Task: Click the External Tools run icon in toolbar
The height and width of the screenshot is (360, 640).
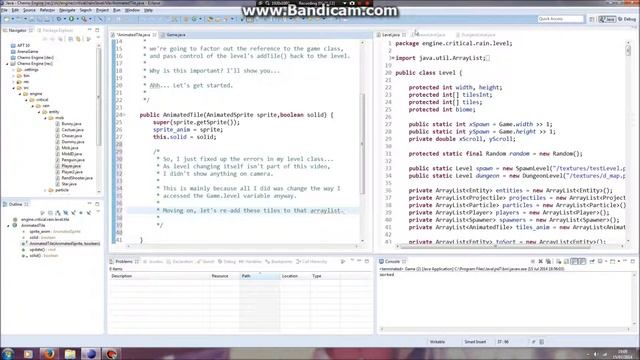Action: (84, 19)
